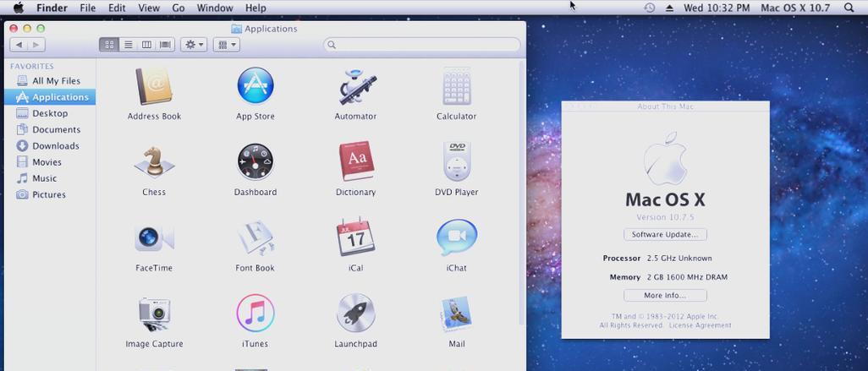Select Desktop in sidebar

coord(50,113)
